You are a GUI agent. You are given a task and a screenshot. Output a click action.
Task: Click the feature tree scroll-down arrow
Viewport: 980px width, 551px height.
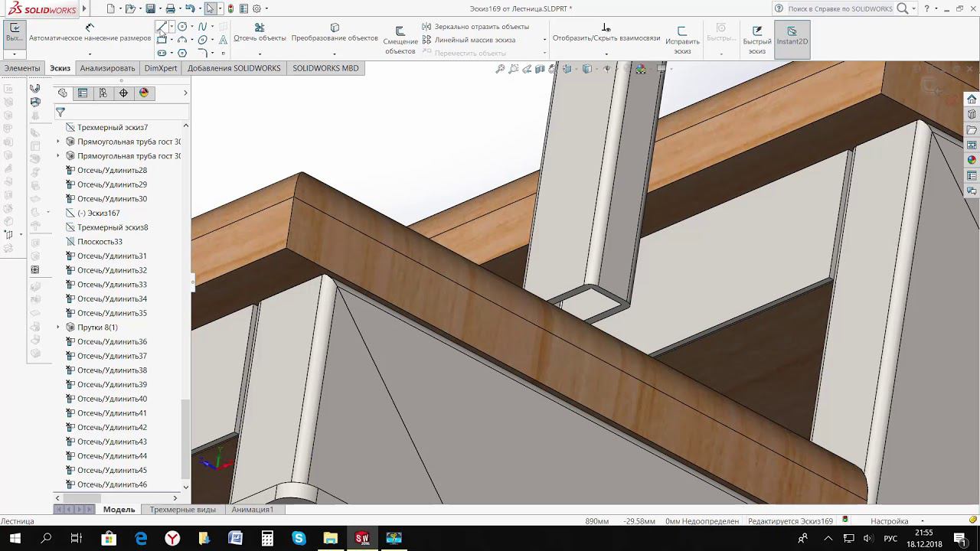click(x=185, y=487)
